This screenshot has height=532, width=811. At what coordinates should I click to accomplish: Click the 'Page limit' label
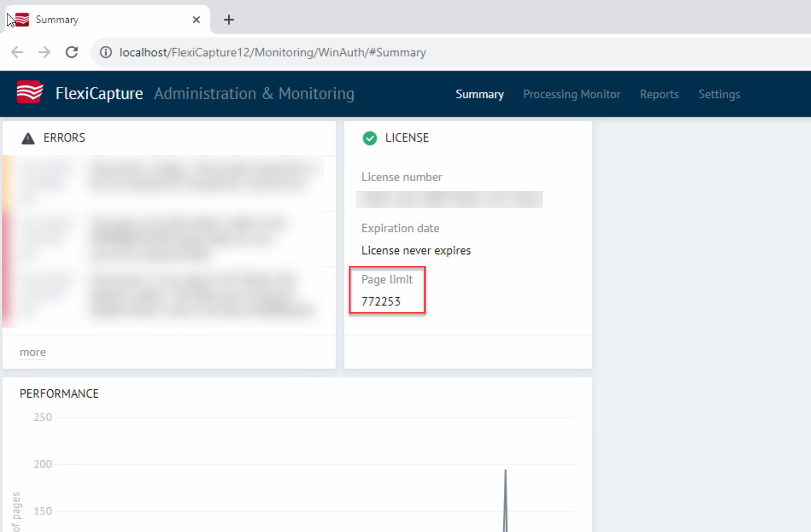pyautogui.click(x=387, y=279)
